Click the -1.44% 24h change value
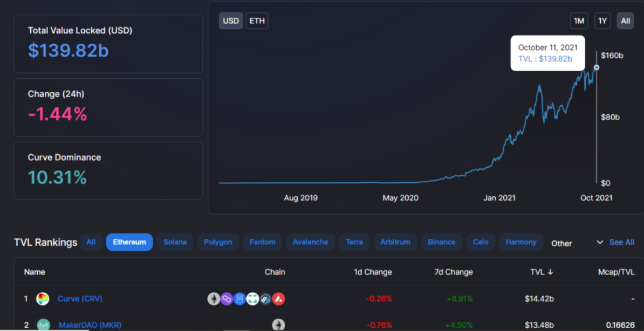Viewport: 644px width, 331px height. [x=58, y=114]
